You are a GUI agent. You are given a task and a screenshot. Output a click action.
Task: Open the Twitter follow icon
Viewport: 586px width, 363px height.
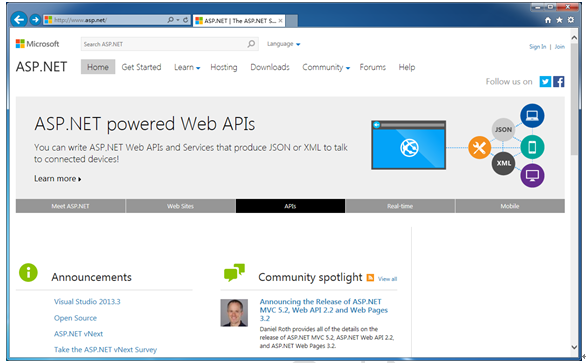[x=545, y=81]
